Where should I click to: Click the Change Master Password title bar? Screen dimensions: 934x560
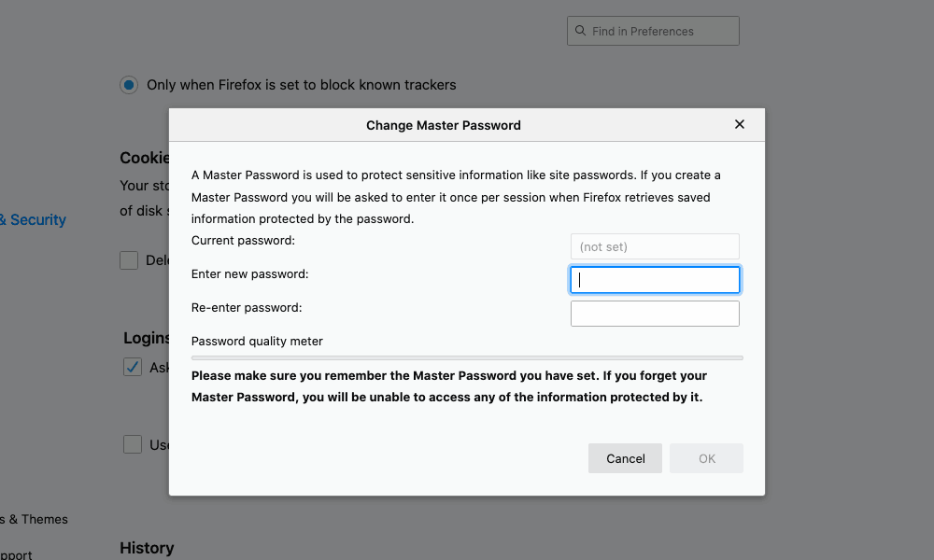pyautogui.click(x=443, y=125)
